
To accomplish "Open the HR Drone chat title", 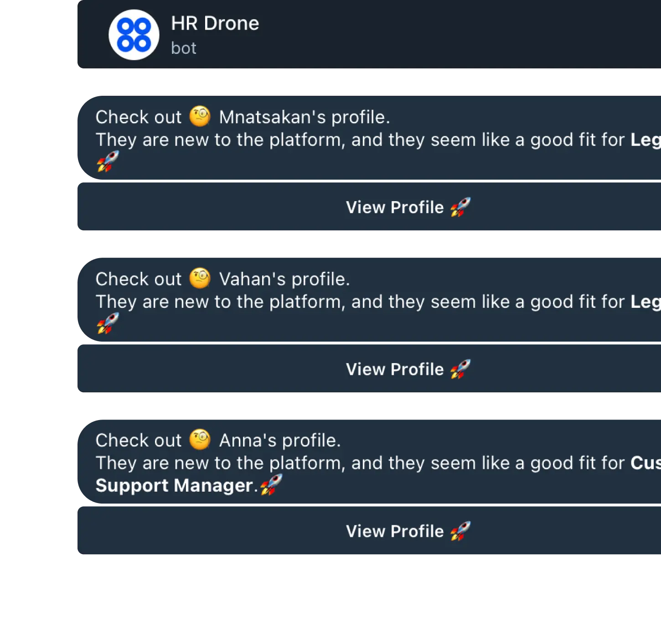I will 215,23.
